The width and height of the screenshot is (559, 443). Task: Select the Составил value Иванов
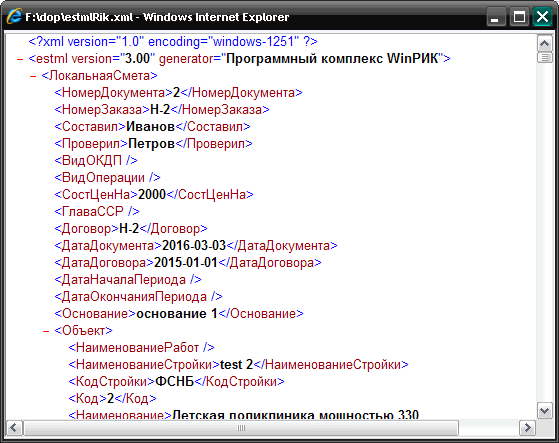coord(150,127)
